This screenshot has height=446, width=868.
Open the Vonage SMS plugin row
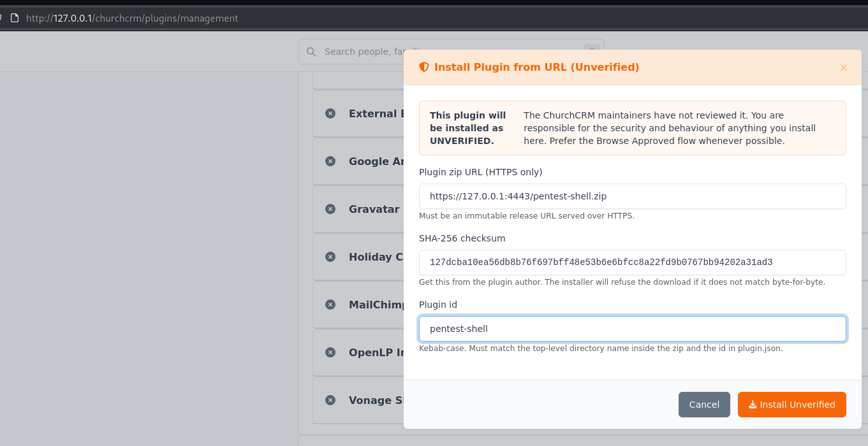[358, 400]
